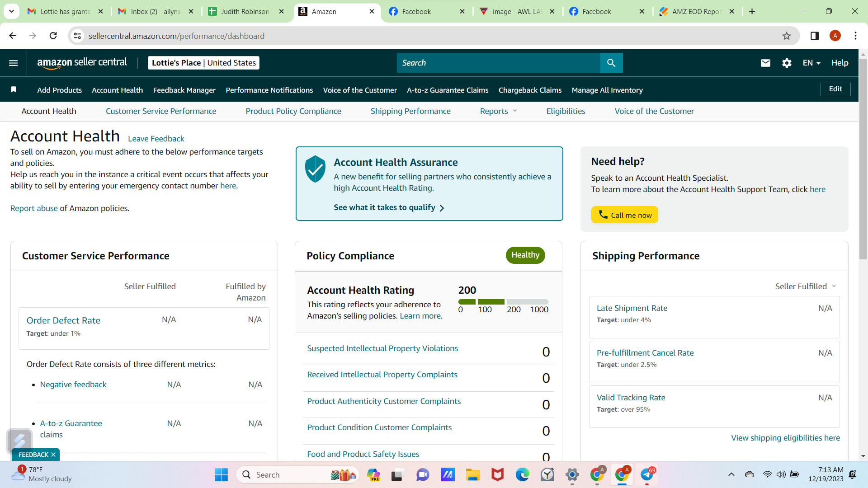Open Windows Start menu
The height and width of the screenshot is (488, 868).
(221, 475)
